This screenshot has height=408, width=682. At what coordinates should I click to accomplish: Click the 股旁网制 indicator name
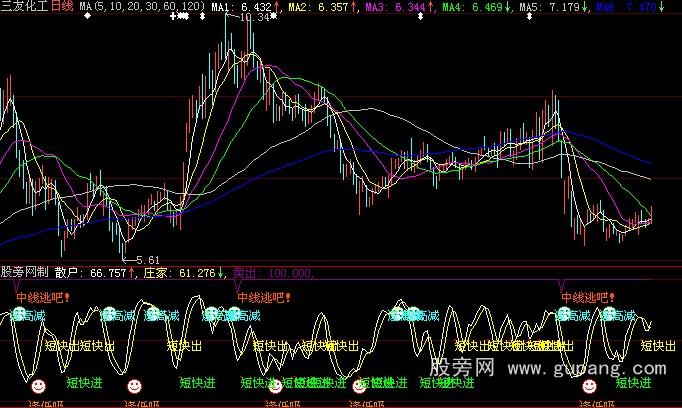[24, 272]
